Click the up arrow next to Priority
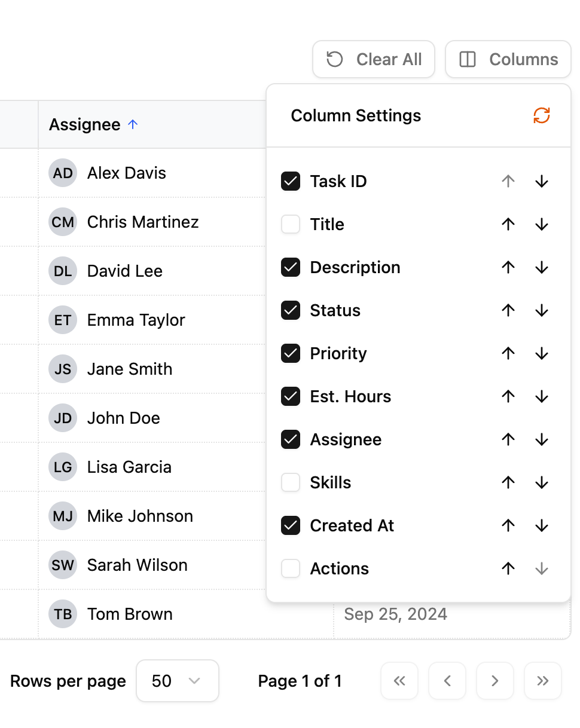The height and width of the screenshot is (728, 580). click(x=508, y=353)
